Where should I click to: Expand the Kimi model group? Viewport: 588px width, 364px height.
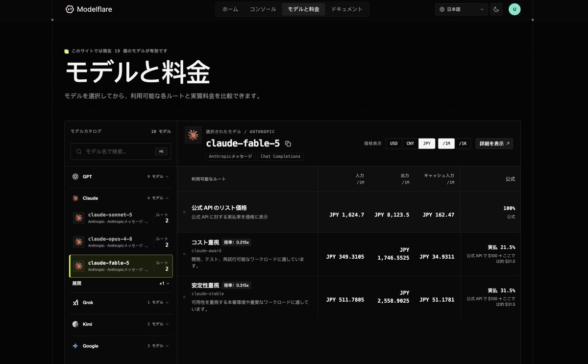[x=121, y=324]
